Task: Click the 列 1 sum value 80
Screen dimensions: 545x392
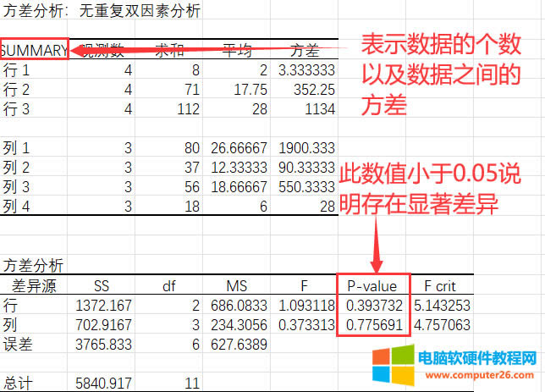Action: click(192, 148)
